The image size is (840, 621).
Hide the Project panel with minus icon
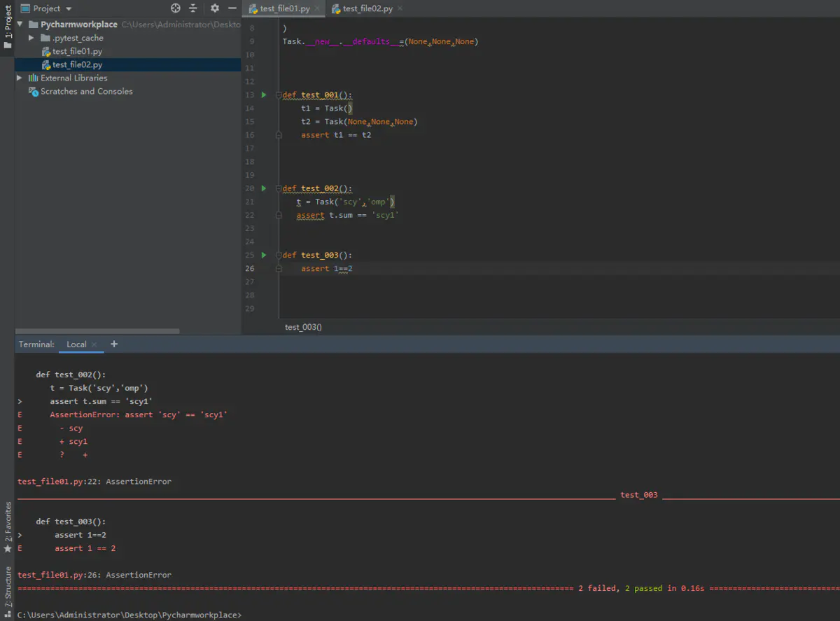tap(232, 8)
